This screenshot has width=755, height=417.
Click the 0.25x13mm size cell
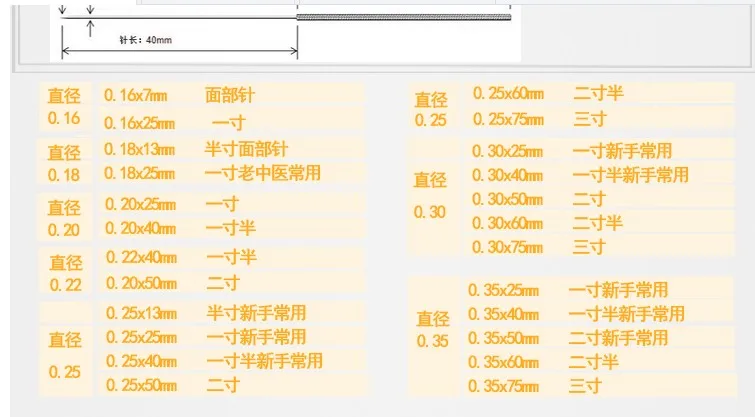(141, 313)
